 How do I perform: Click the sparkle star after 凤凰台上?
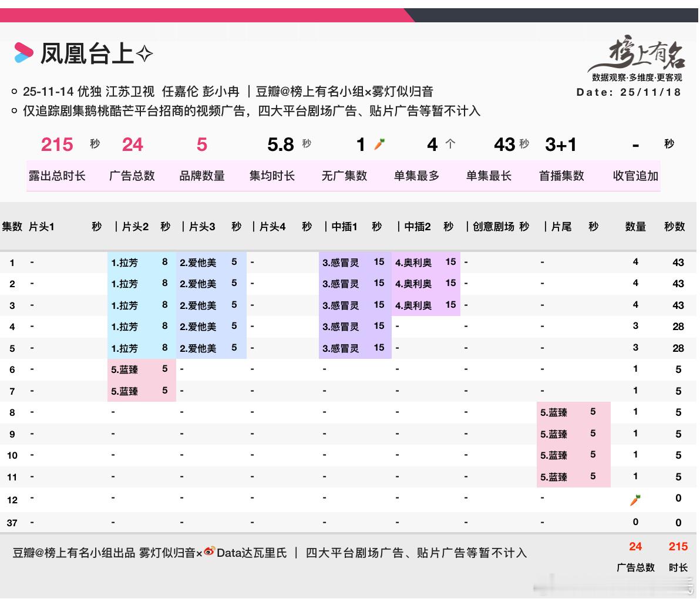pyautogui.click(x=144, y=54)
